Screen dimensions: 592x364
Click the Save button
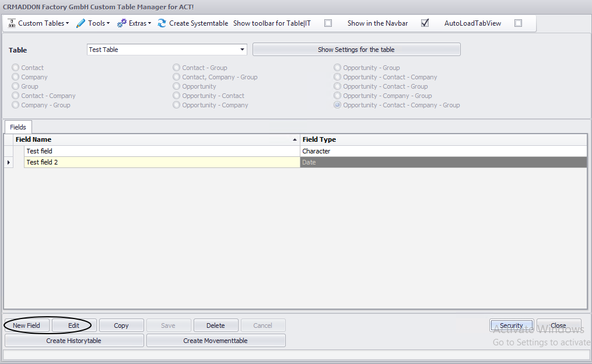coord(169,325)
